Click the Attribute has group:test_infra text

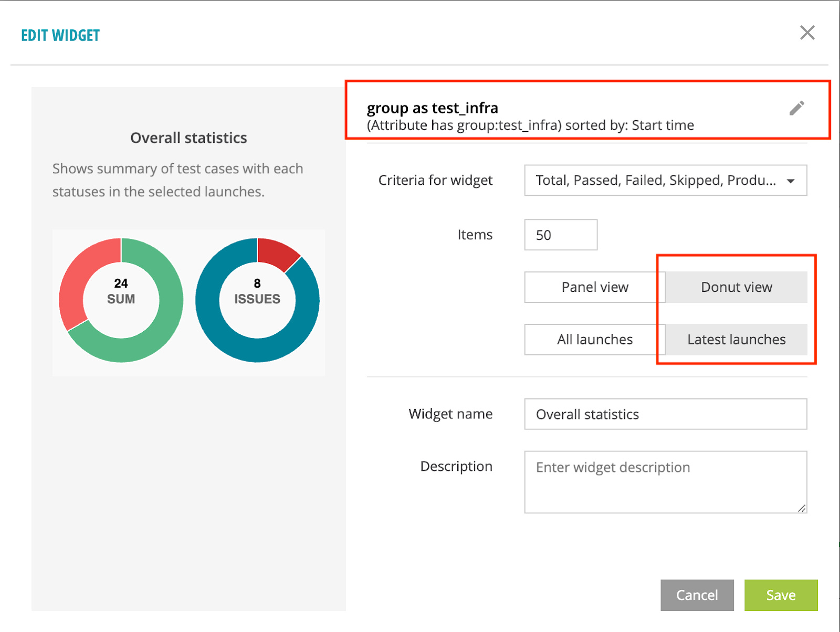[x=530, y=125]
